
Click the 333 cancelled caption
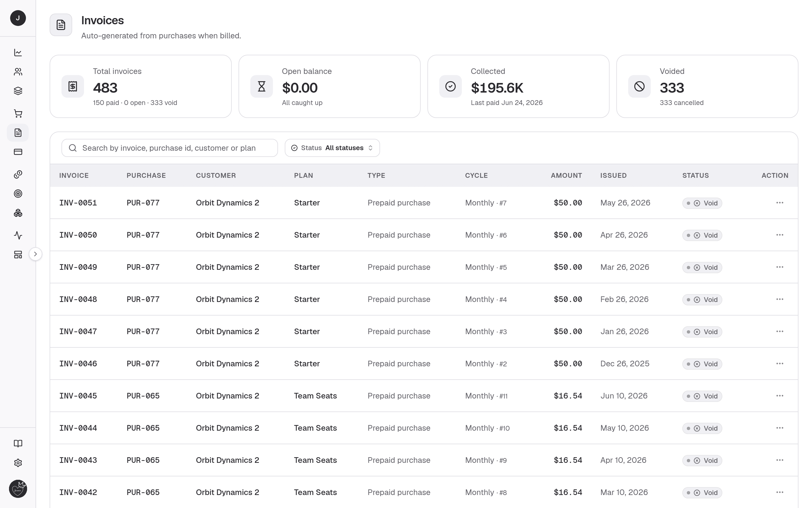point(681,103)
